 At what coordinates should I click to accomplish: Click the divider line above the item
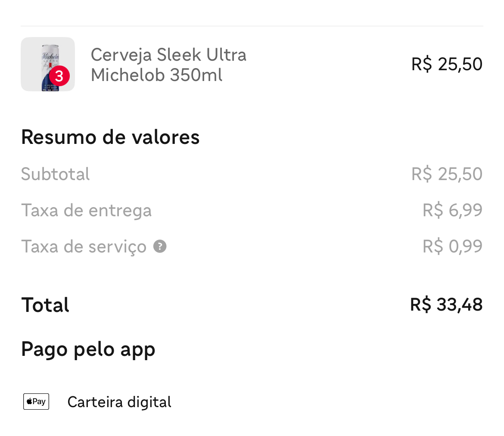[x=252, y=26]
